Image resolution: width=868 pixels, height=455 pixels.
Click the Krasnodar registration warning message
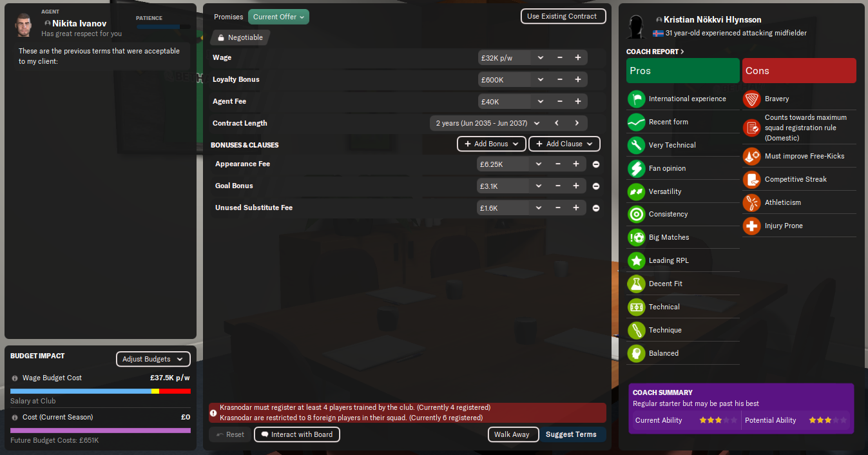pyautogui.click(x=407, y=412)
